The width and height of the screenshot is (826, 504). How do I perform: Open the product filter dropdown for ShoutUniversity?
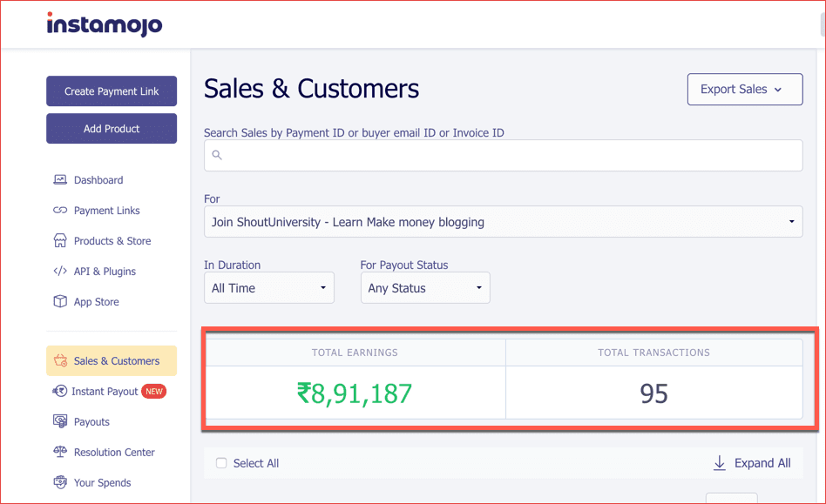point(503,222)
